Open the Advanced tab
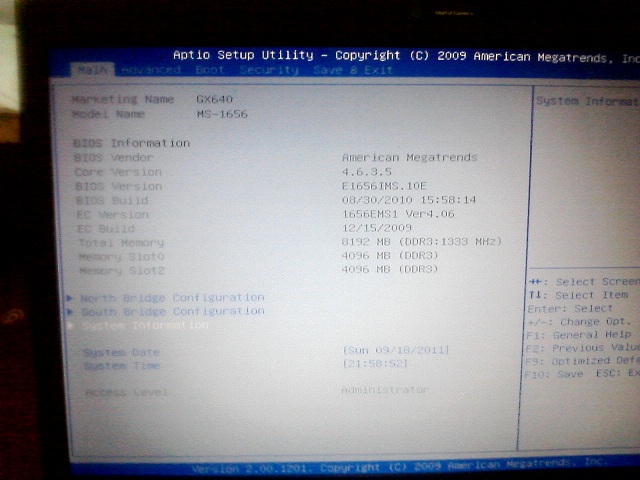 coord(151,70)
